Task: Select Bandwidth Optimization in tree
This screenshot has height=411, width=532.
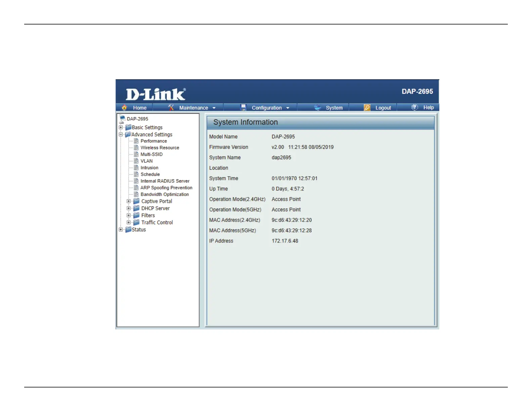Action: tap(165, 194)
